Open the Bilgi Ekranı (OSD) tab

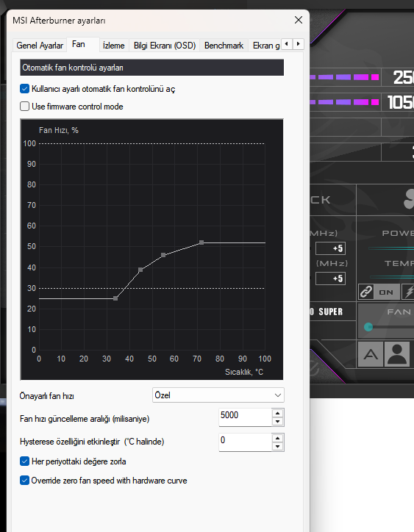[x=165, y=46]
